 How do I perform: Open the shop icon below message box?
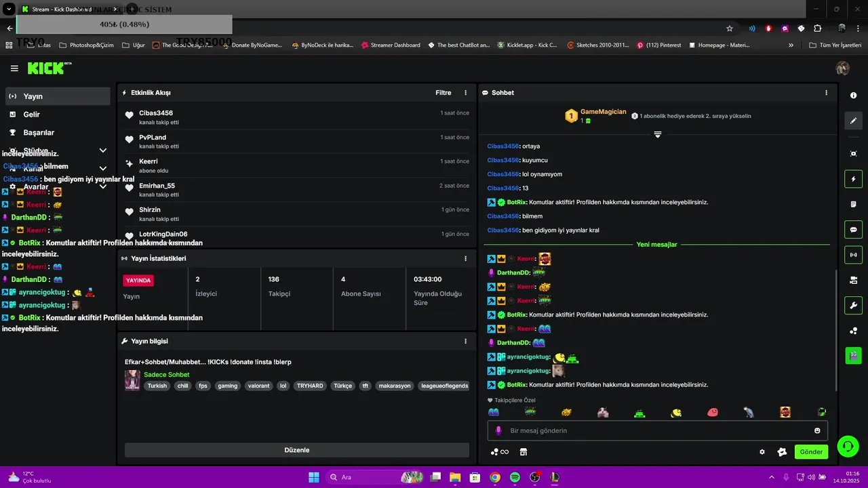pyautogui.click(x=524, y=452)
